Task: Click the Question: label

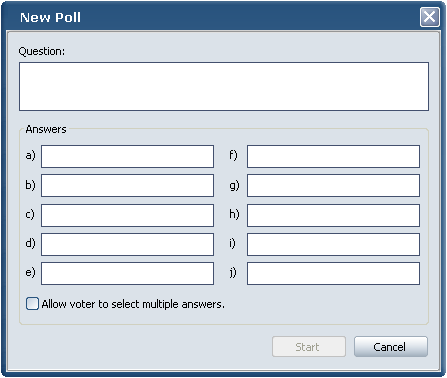Action: tap(42, 51)
